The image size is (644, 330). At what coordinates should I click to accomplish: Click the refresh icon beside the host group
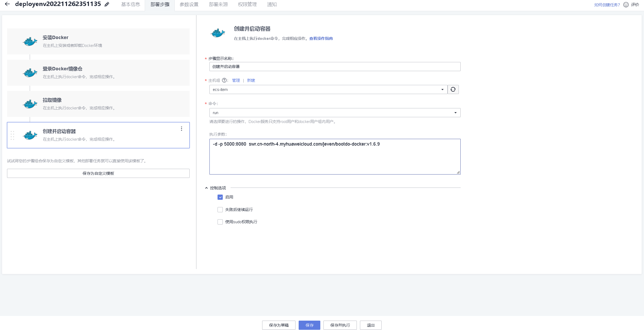pyautogui.click(x=453, y=89)
